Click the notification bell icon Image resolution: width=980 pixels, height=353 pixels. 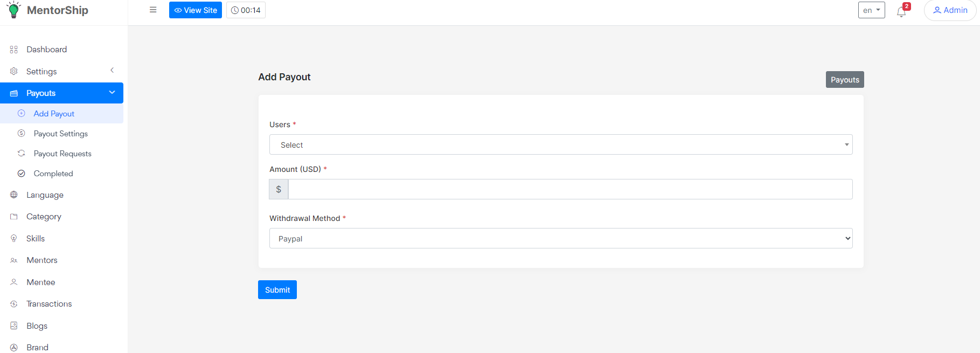coord(901,12)
